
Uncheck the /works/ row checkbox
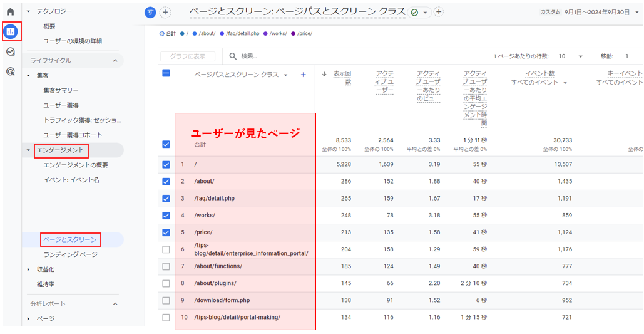coord(166,215)
